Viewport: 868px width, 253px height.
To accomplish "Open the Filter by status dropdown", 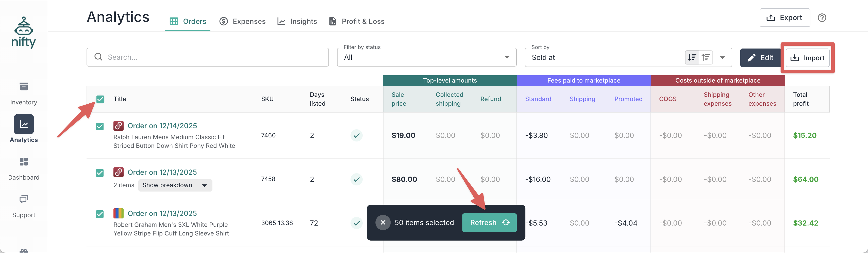I will tap(426, 57).
